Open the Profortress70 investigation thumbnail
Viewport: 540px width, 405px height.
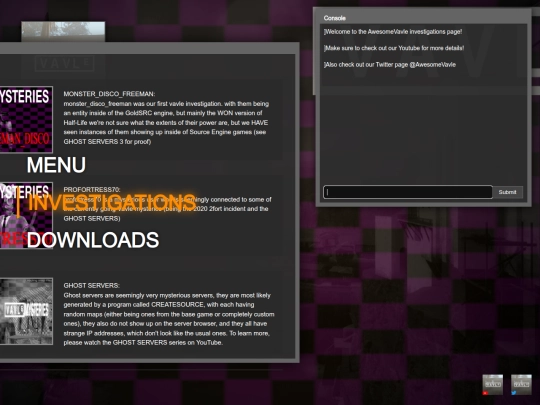click(x=26, y=215)
